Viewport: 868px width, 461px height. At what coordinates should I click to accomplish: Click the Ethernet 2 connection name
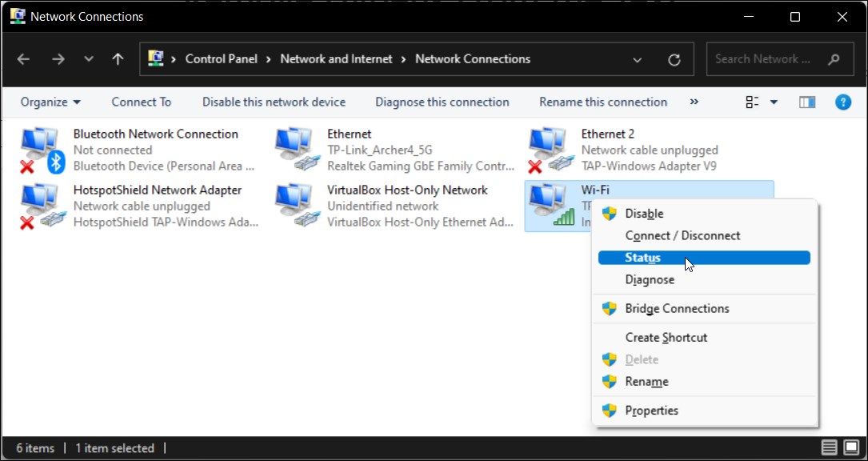point(608,134)
